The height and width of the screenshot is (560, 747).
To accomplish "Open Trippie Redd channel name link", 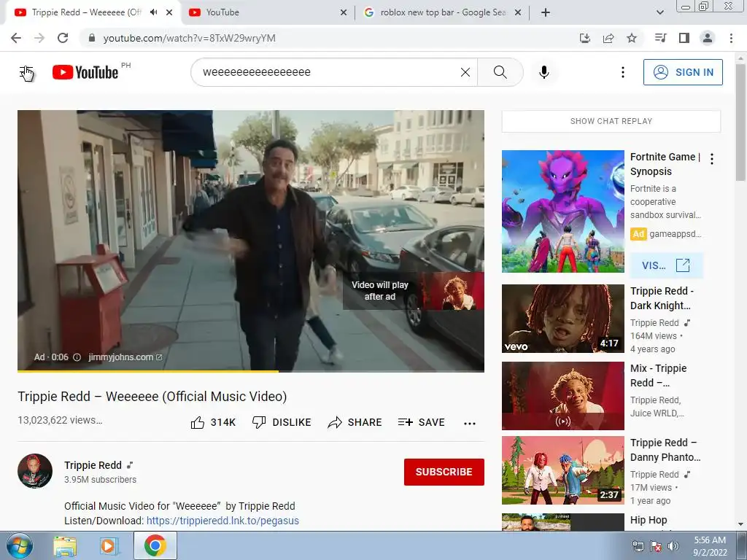I will pyautogui.click(x=93, y=465).
